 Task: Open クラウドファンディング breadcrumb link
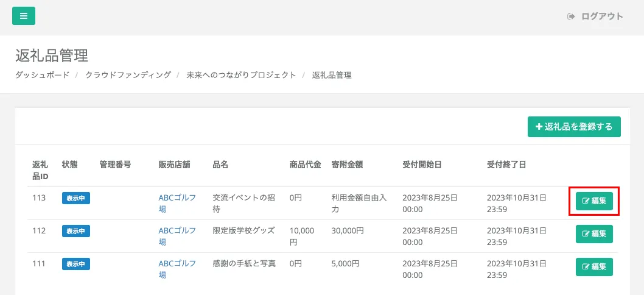(128, 75)
